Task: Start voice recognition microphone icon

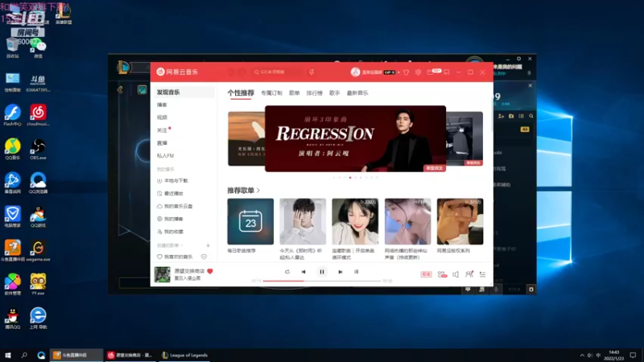Action: (x=312, y=72)
